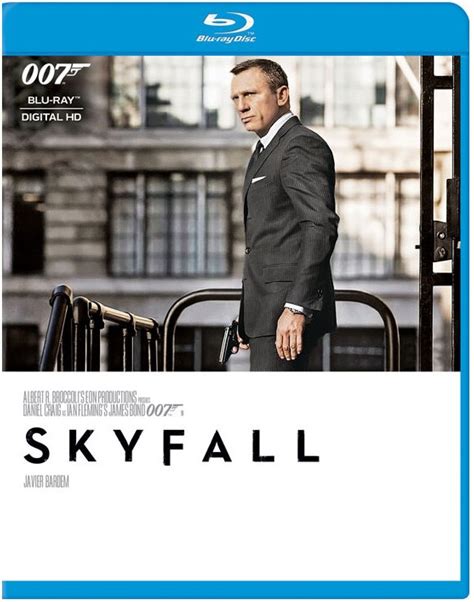Viewport: 474px width, 602px height.
Task: Select the BLU-RAY format label
Action: click(51, 100)
